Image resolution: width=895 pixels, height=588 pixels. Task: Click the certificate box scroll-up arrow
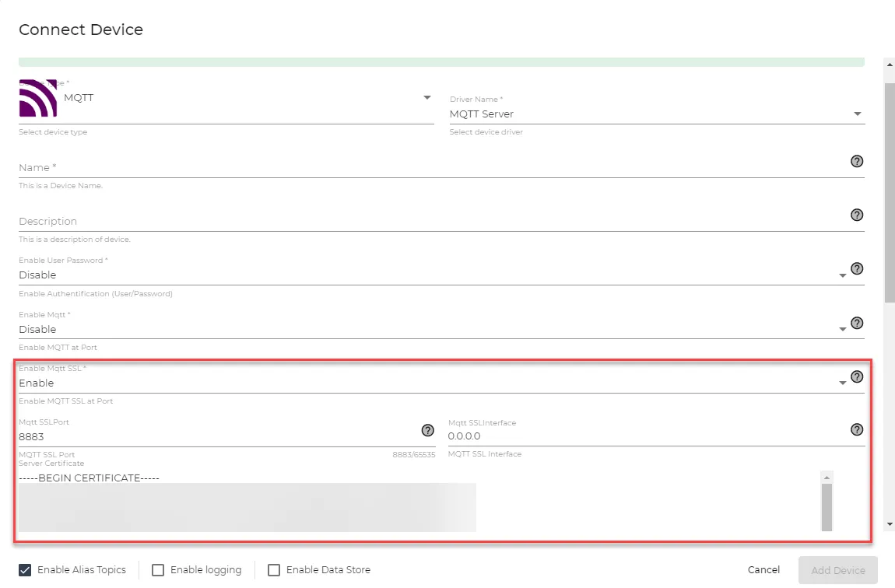click(x=827, y=477)
